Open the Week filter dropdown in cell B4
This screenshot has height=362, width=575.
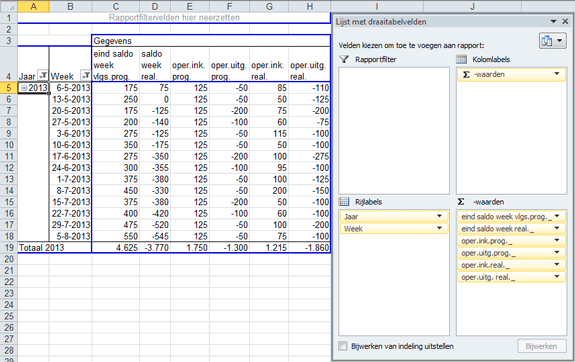(86, 76)
